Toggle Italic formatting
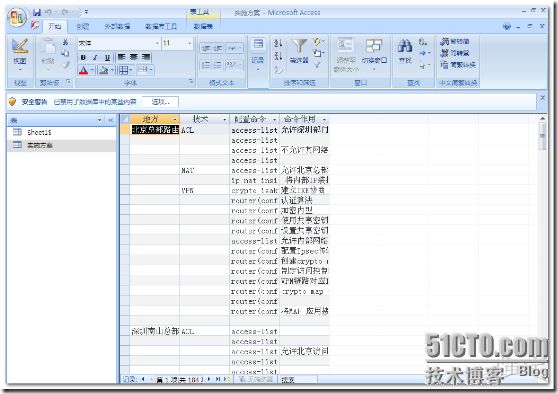This screenshot has height=394, width=558. pyautogui.click(x=95, y=57)
